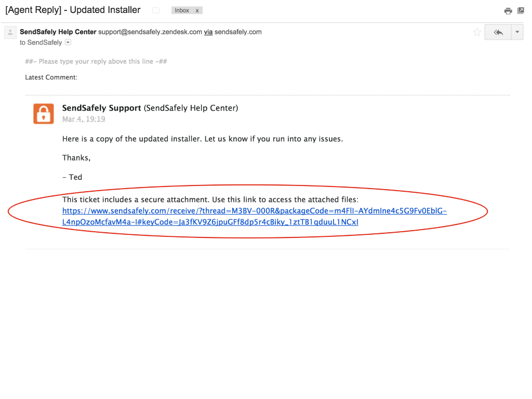The image size is (532, 399).
Task: Toggle the importance marker beside the subject
Action: [156, 10]
